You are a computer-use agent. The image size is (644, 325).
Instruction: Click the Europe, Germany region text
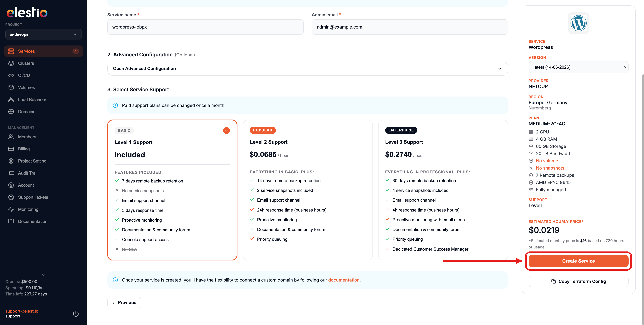point(548,103)
